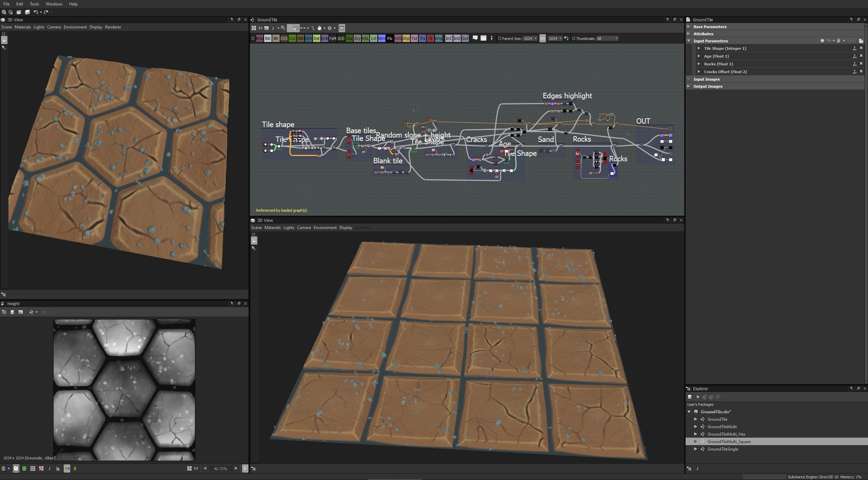Add a Levels node using the Lvl icon

(373, 38)
